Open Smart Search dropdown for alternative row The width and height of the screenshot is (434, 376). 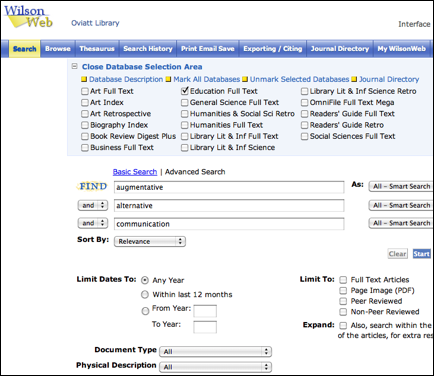pyautogui.click(x=401, y=205)
